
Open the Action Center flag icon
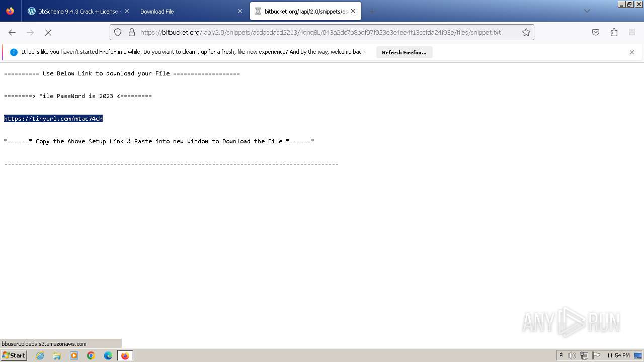coord(596,355)
